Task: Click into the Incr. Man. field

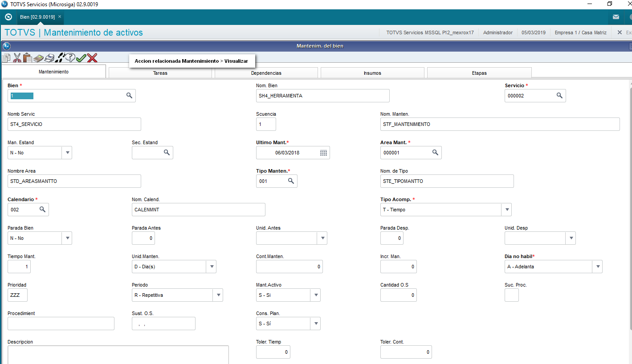Action: (x=399, y=267)
